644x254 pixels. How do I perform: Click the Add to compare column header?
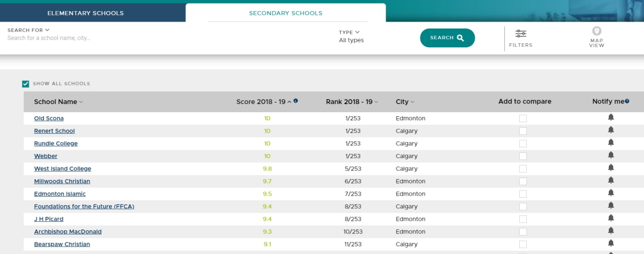click(525, 102)
